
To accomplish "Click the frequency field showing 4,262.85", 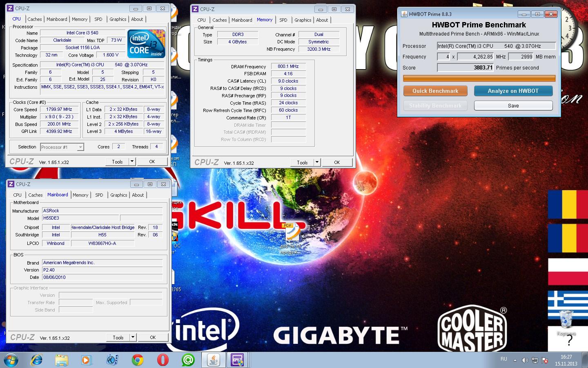I will [x=475, y=57].
